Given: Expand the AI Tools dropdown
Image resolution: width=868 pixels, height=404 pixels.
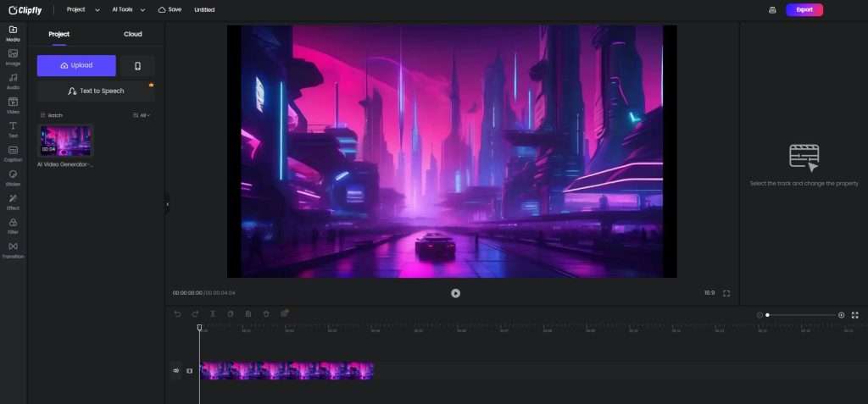Looking at the screenshot, I should (x=129, y=10).
